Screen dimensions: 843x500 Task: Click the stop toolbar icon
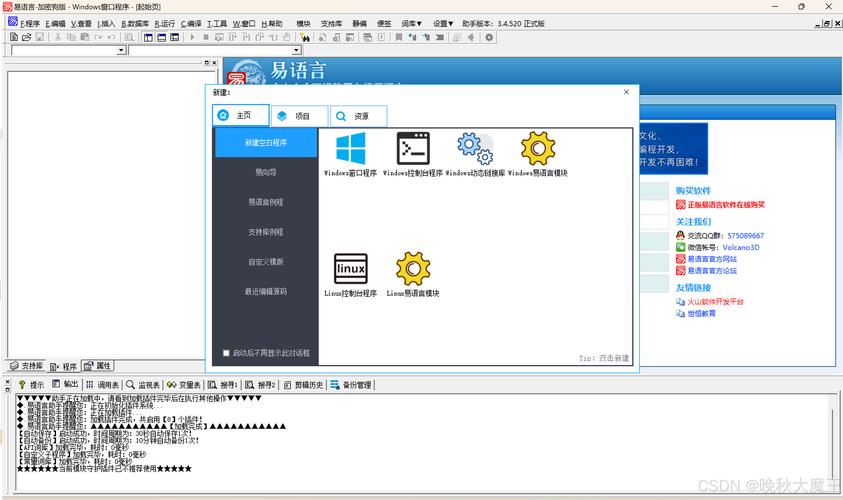205,37
